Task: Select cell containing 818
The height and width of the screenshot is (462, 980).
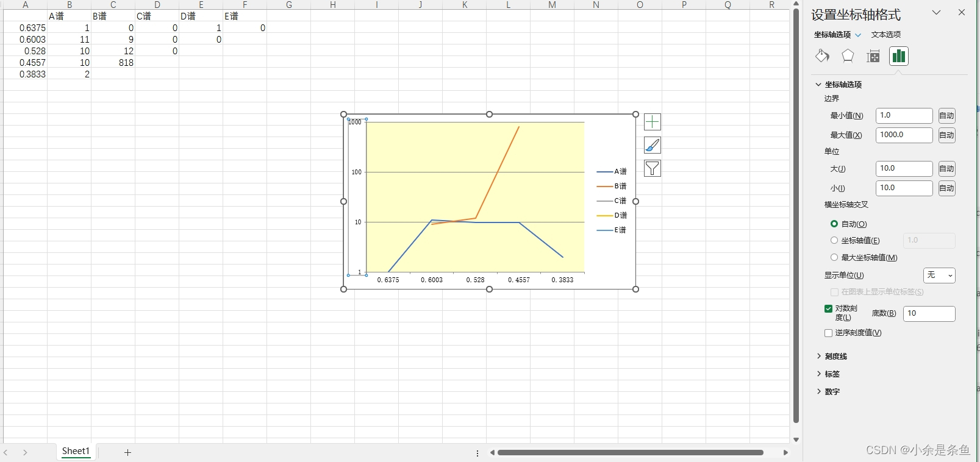Action: (113, 63)
